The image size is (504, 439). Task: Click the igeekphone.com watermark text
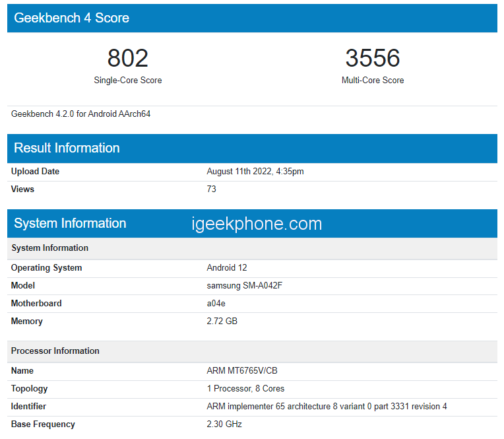tap(257, 224)
